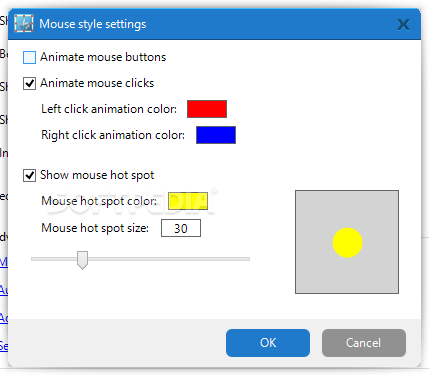The width and height of the screenshot is (429, 375).
Task: Click the far right end of the size slider track
Action: pos(247,259)
